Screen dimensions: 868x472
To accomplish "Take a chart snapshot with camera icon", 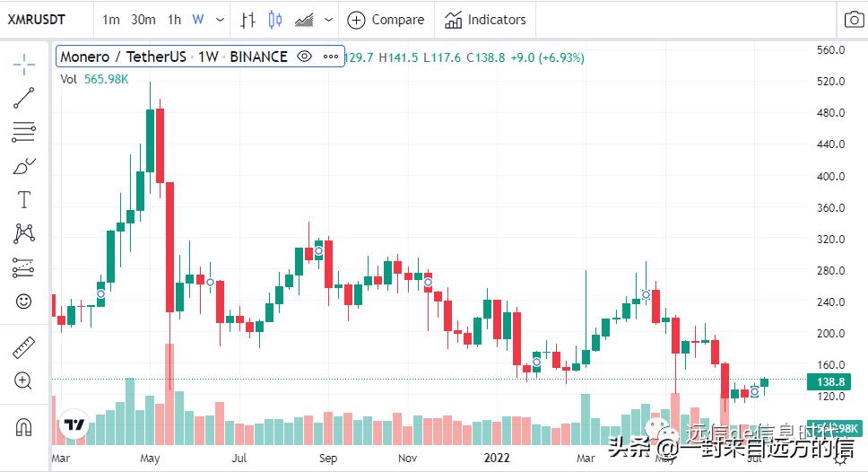I will (852, 20).
